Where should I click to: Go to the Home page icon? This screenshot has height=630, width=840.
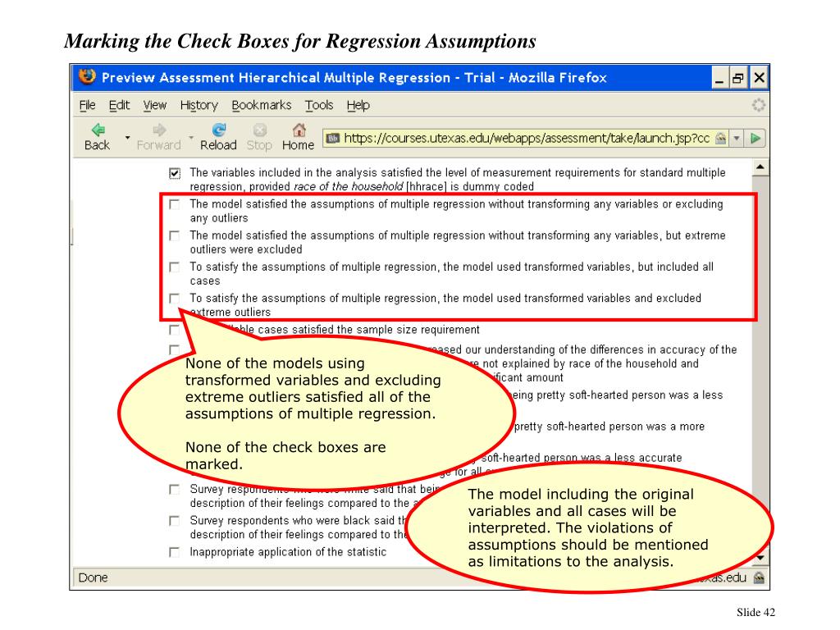point(299,130)
